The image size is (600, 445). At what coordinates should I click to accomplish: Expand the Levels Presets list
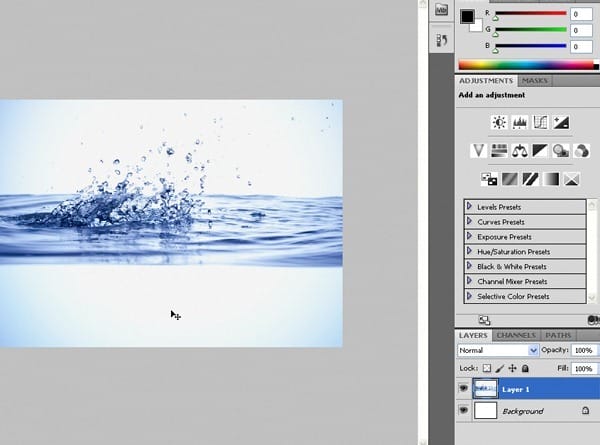coord(470,207)
